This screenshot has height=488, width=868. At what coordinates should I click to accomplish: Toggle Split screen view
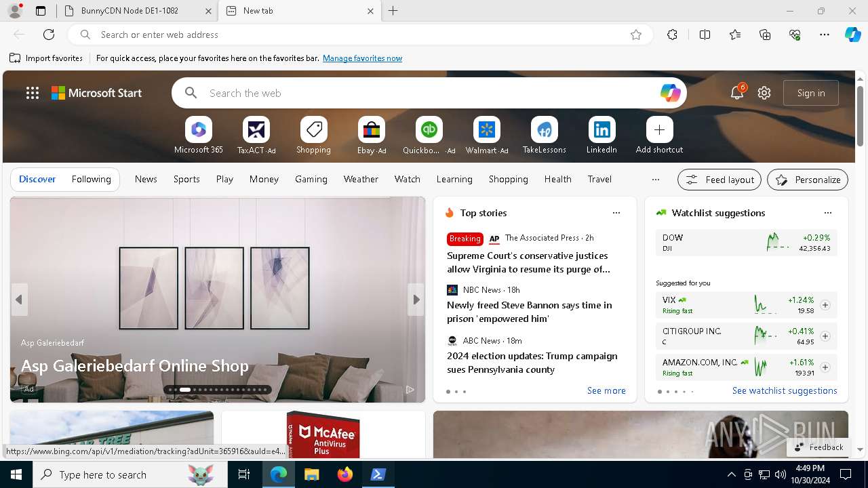tap(705, 35)
